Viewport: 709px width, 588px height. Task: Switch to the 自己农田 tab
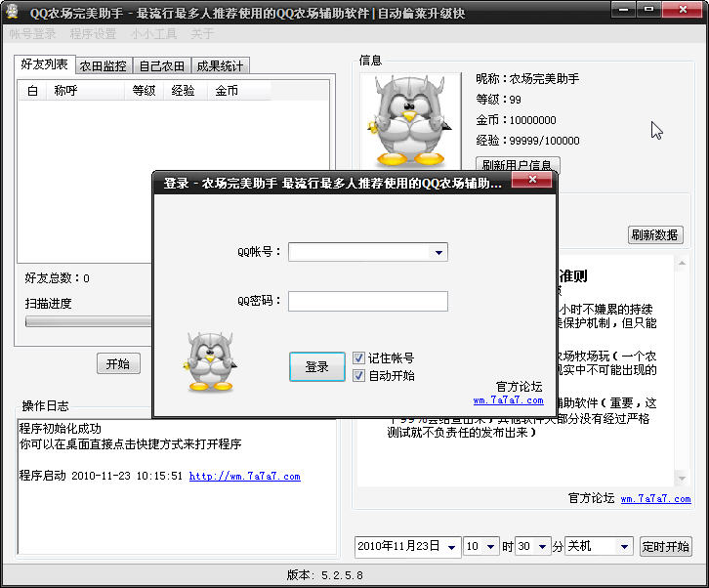[162, 66]
